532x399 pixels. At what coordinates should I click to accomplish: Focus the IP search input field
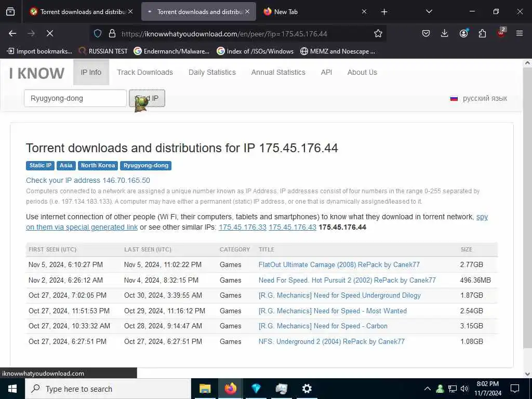click(x=75, y=98)
